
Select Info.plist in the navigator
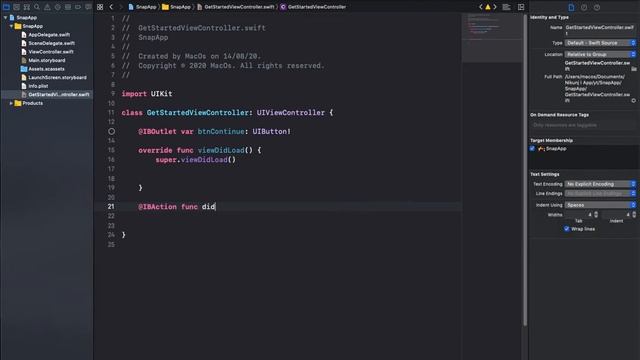pyautogui.click(x=35, y=86)
